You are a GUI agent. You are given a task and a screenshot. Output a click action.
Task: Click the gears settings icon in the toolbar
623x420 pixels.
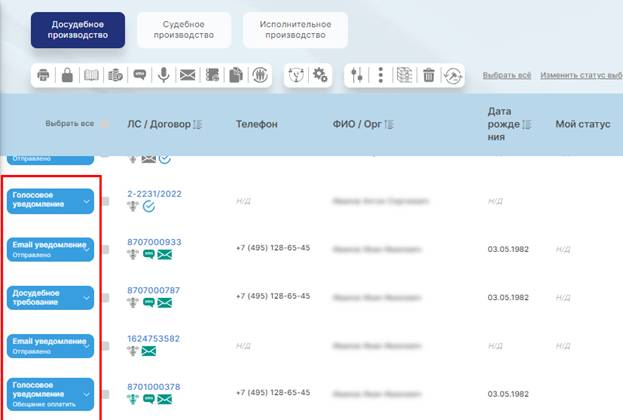(x=320, y=75)
